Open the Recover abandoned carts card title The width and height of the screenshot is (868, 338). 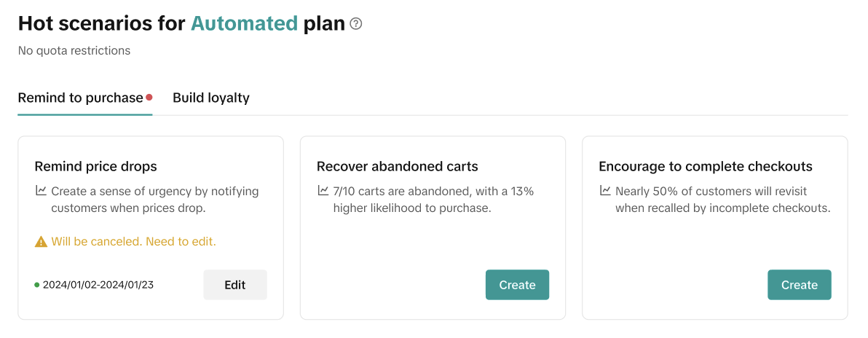click(x=397, y=166)
